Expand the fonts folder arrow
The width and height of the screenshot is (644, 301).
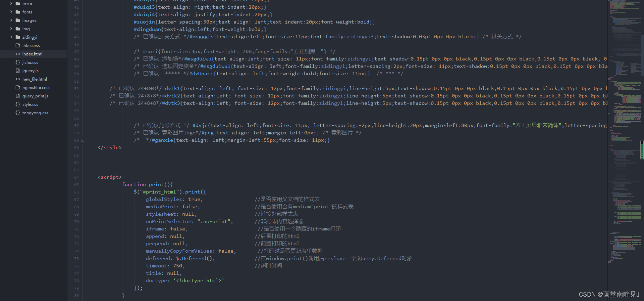pos(11,12)
